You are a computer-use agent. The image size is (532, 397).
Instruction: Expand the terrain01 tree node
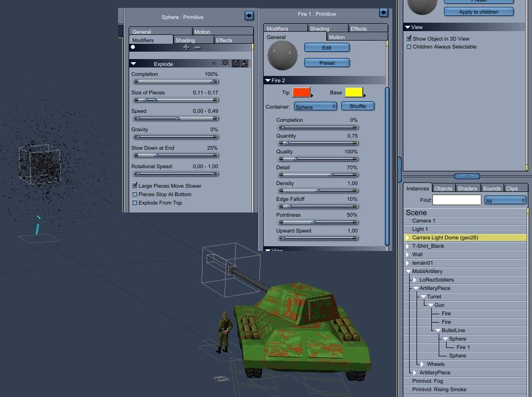pos(407,263)
